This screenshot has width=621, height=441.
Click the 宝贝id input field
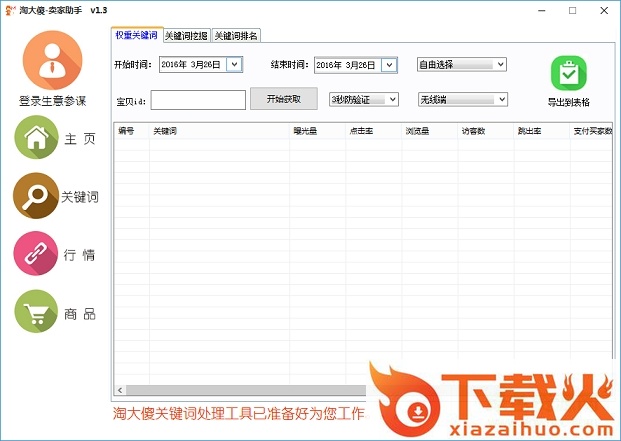point(198,100)
